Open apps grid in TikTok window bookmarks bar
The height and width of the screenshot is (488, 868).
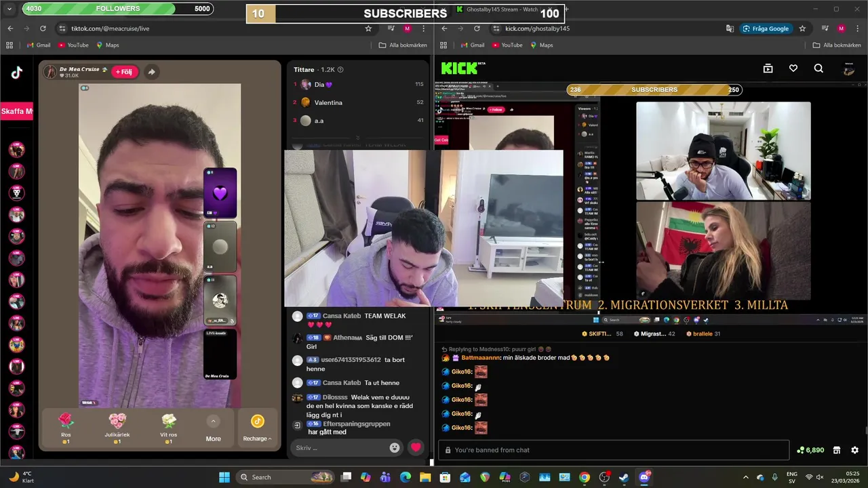(9, 45)
